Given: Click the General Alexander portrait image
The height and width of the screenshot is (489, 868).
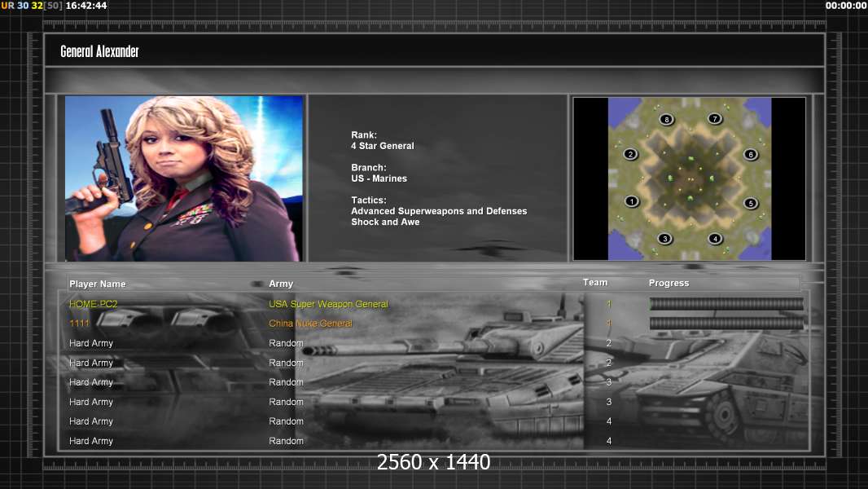Looking at the screenshot, I should point(184,178).
